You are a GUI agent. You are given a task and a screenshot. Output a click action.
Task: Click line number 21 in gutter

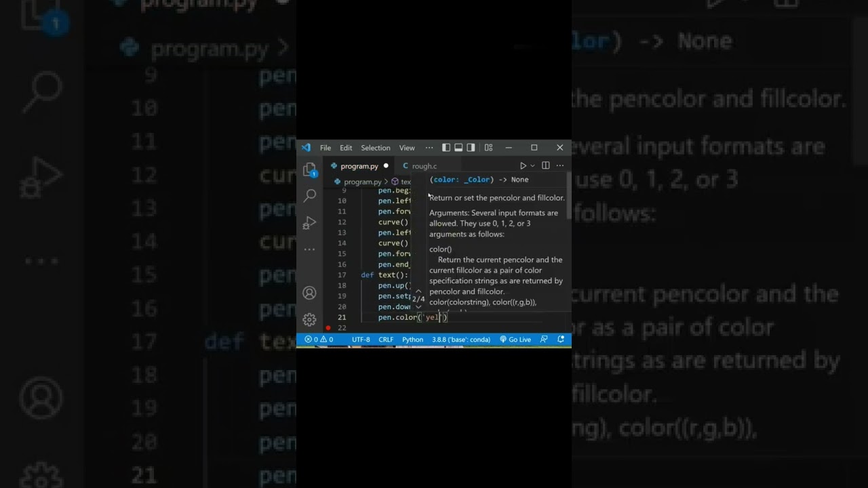tap(342, 317)
